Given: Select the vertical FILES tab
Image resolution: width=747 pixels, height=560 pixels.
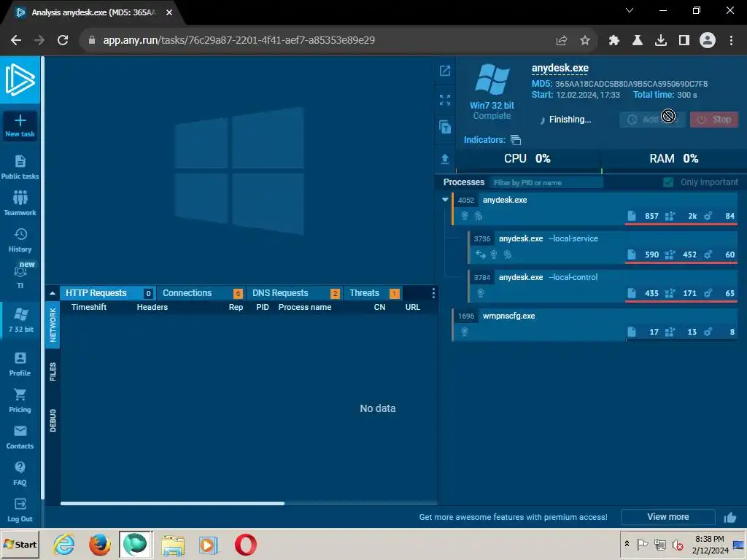Looking at the screenshot, I should pyautogui.click(x=53, y=372).
